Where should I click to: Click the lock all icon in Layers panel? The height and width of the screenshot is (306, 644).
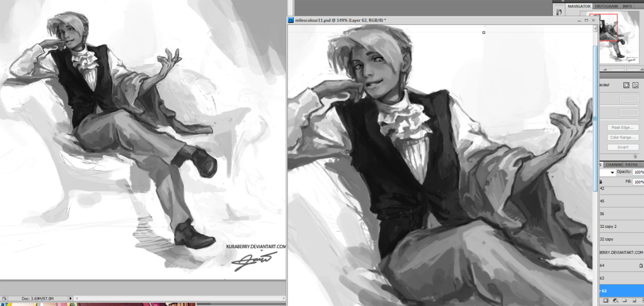tap(601, 182)
